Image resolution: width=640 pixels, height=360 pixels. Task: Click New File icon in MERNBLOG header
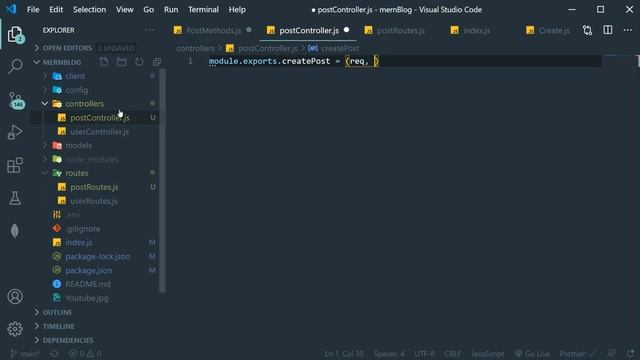[x=104, y=62]
